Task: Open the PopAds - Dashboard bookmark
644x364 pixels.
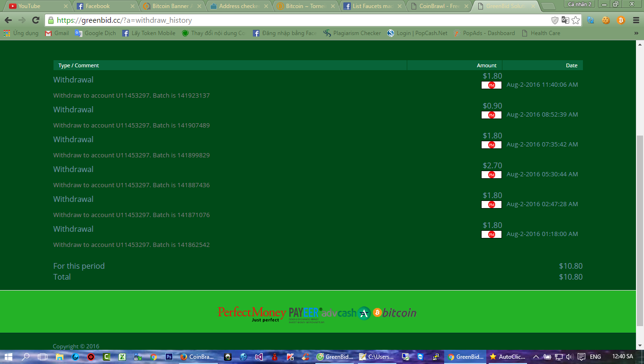Action: tap(484, 33)
